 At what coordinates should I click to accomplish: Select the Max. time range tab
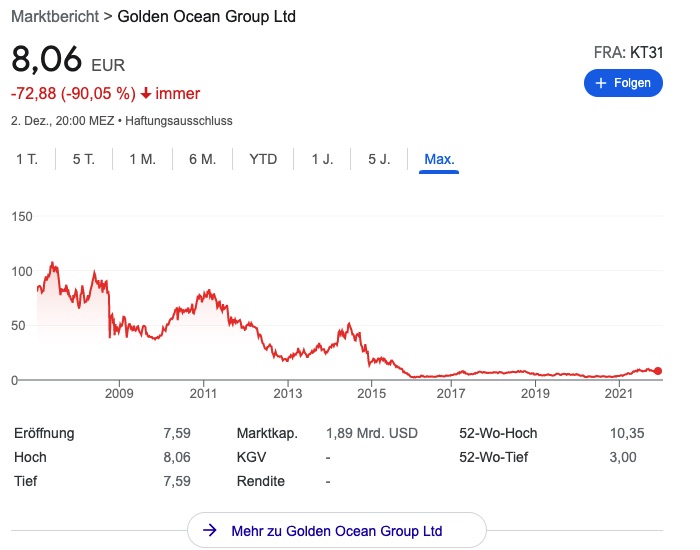[440, 159]
